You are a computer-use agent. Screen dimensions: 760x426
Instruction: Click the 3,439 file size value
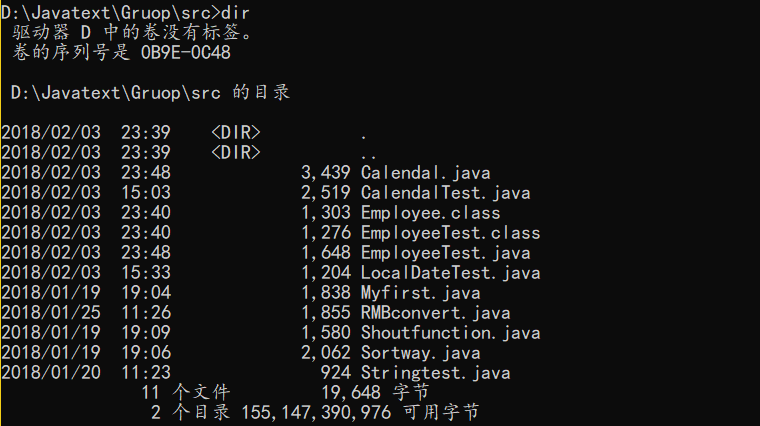pos(326,173)
